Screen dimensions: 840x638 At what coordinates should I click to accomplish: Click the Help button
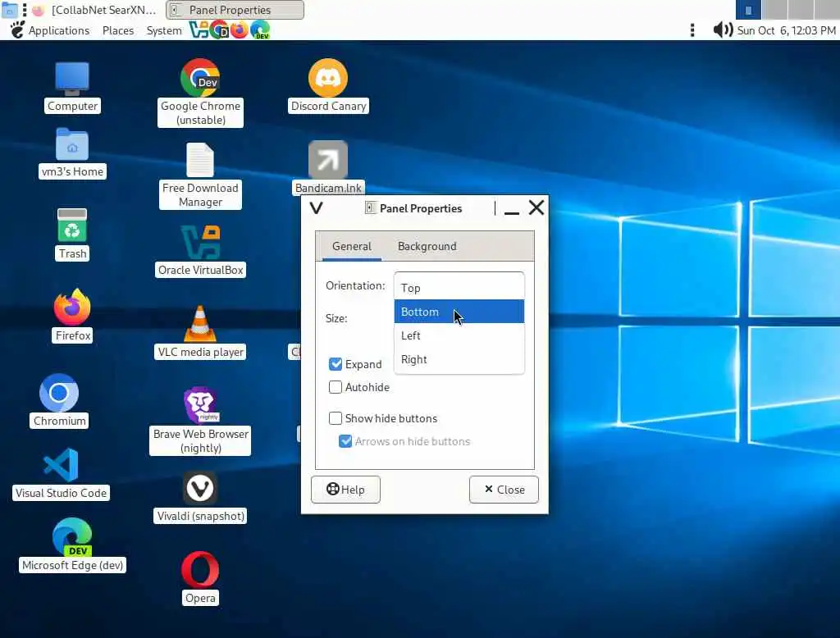pyautogui.click(x=345, y=490)
